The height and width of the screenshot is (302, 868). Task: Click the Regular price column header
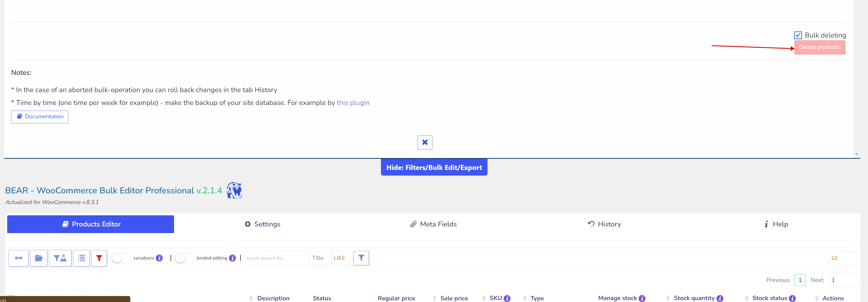pos(396,298)
